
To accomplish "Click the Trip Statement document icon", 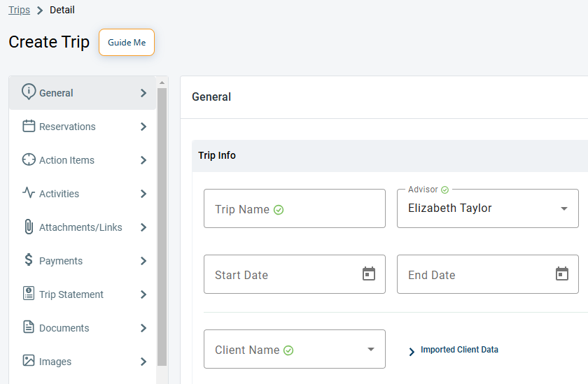I will click(29, 293).
